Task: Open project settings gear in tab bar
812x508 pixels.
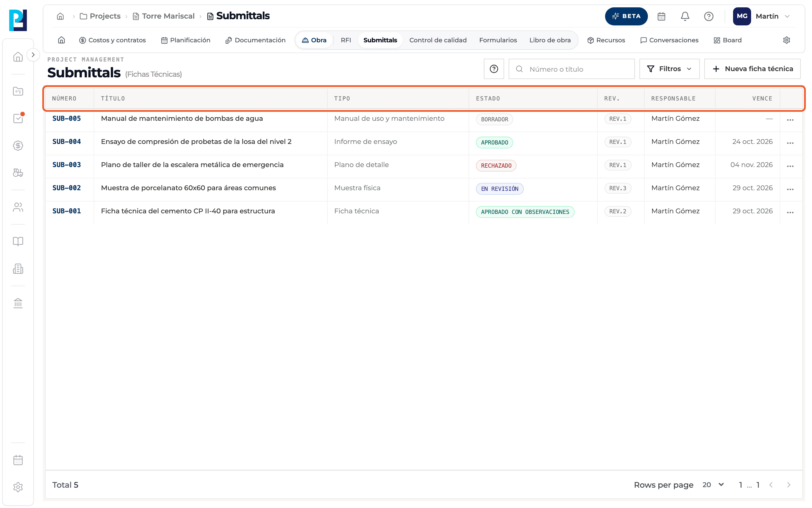Action: point(787,40)
